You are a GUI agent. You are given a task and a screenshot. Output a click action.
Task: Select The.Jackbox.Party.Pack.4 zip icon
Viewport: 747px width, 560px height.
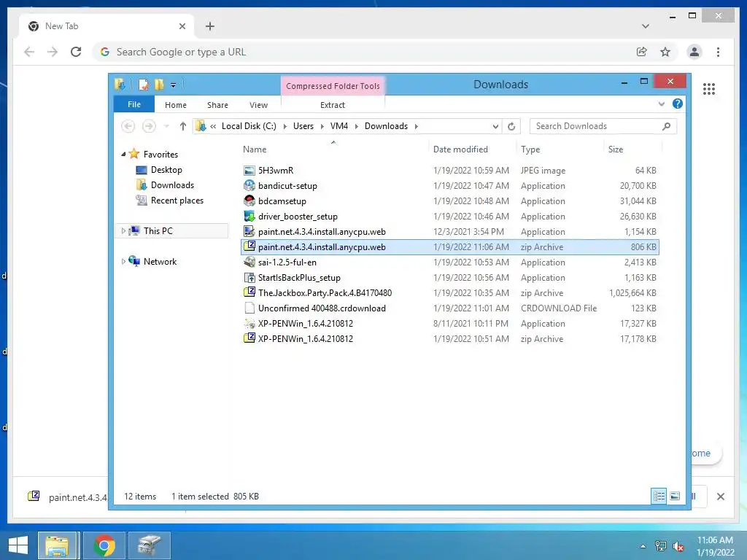[x=249, y=292]
